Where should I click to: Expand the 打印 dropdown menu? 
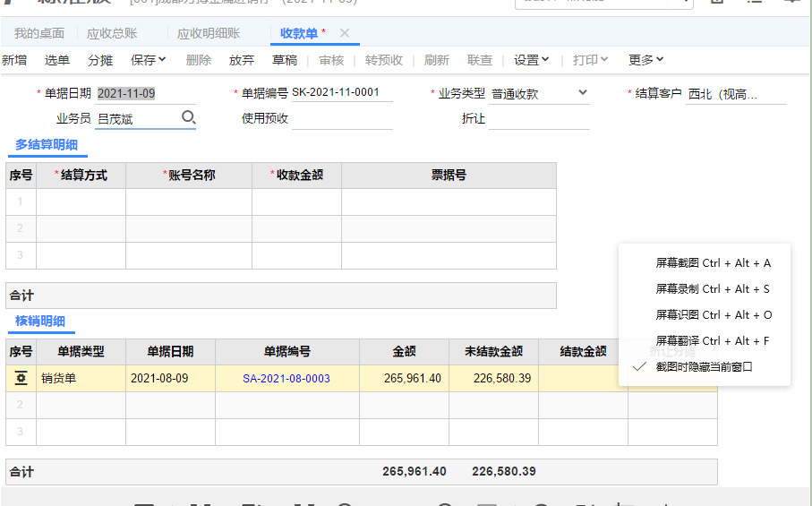click(590, 60)
